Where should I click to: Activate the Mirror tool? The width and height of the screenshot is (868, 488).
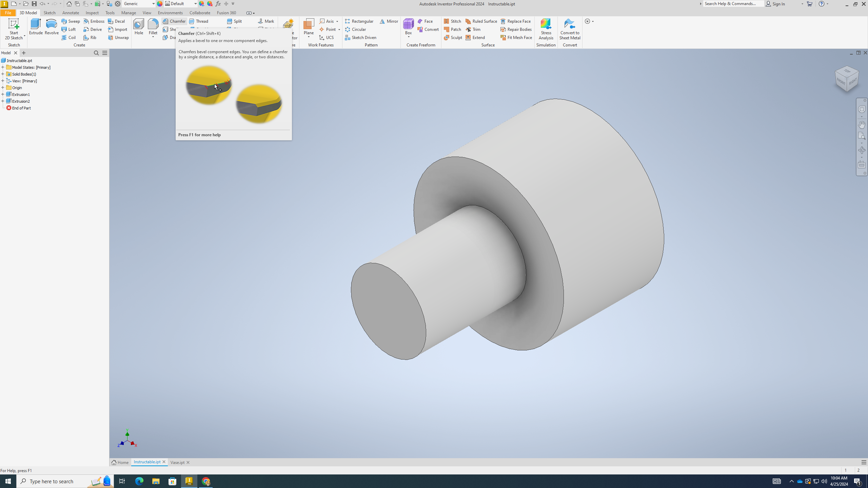(x=389, y=21)
